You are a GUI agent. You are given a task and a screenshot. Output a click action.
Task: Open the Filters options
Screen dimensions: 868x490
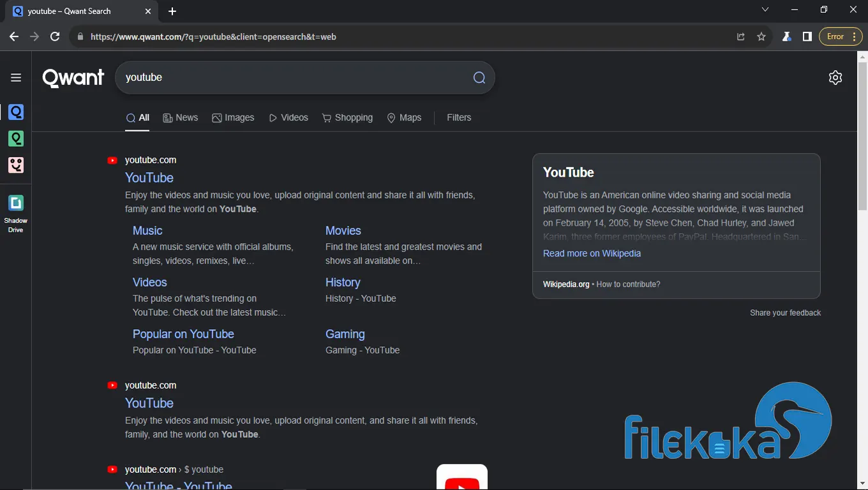pos(459,118)
